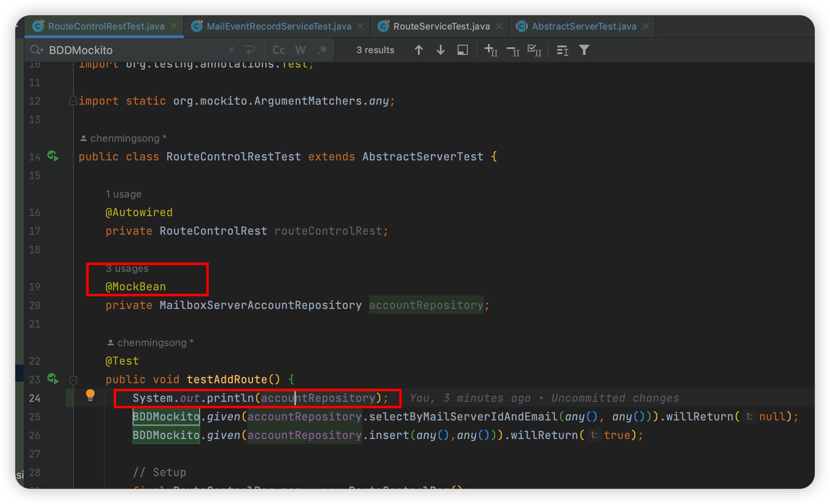This screenshot has height=504, width=830.
Task: Click ArgumentMatchers in static import
Action: [308, 101]
